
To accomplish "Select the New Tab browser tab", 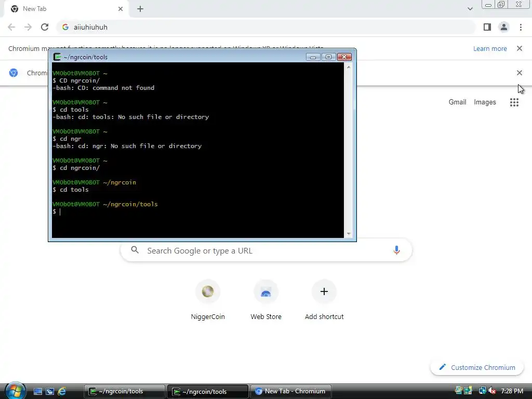I will pyautogui.click(x=66, y=9).
